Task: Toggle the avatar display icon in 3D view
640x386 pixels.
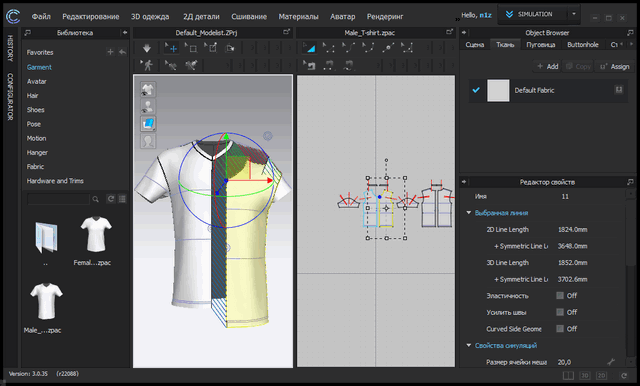Action: coord(148,106)
